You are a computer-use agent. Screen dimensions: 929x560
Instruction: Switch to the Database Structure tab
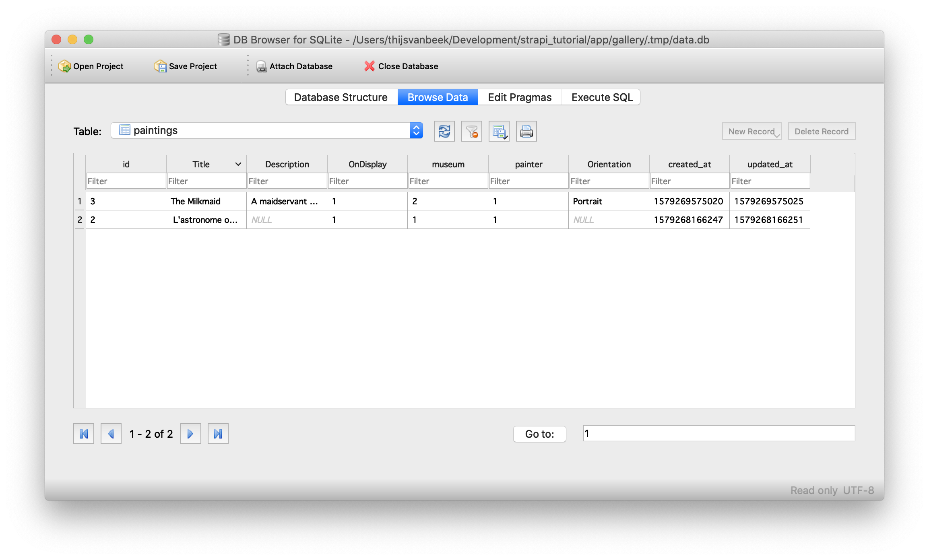tap(341, 97)
